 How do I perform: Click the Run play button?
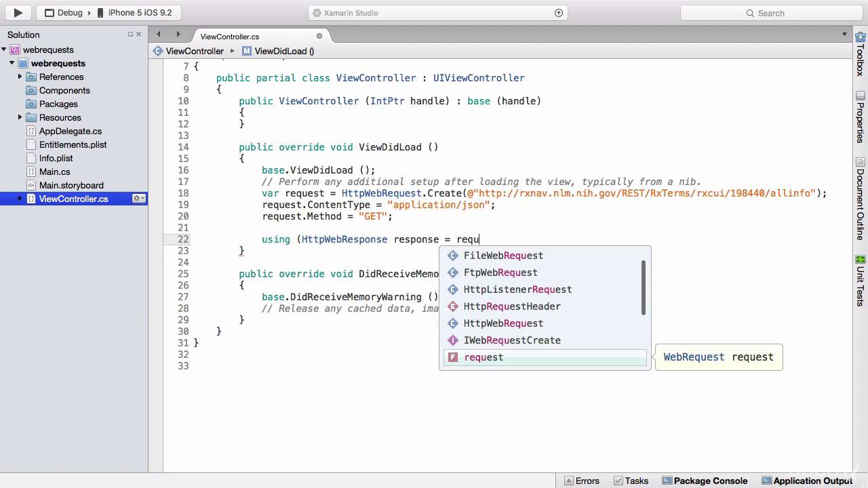click(x=18, y=12)
